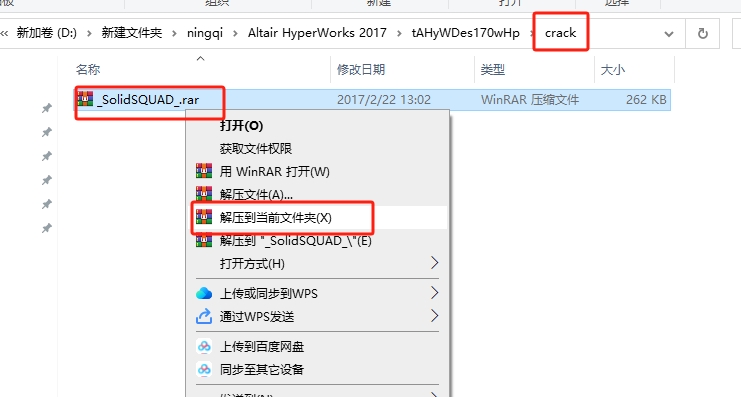741x397 pixels.
Task: Open the 打开方式(H) submenu
Action: pos(317,263)
